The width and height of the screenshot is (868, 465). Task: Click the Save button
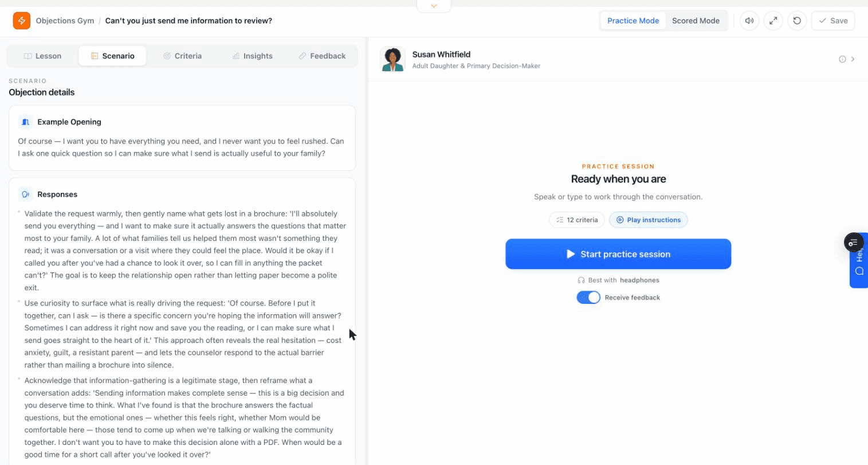[833, 21]
